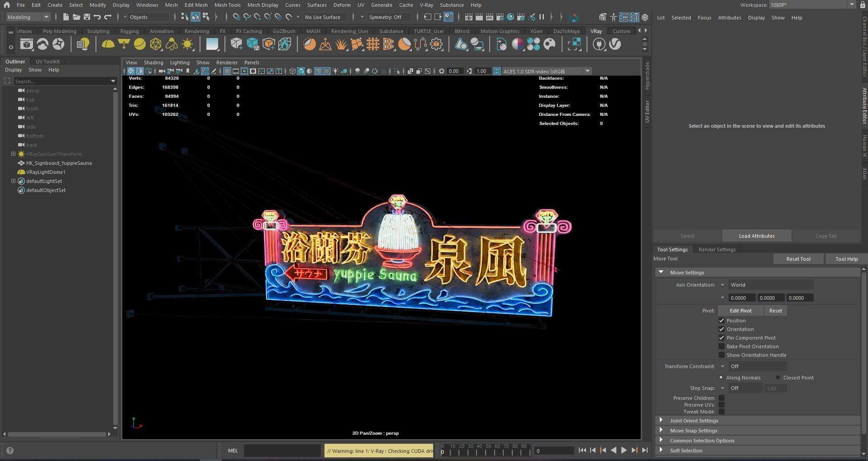
Task: Click the Outliner search field
Action: click(x=65, y=81)
